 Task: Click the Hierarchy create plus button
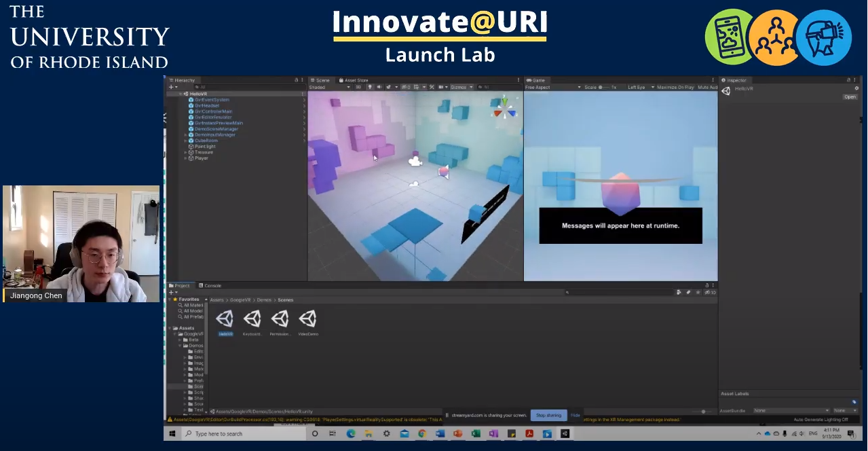(x=172, y=87)
